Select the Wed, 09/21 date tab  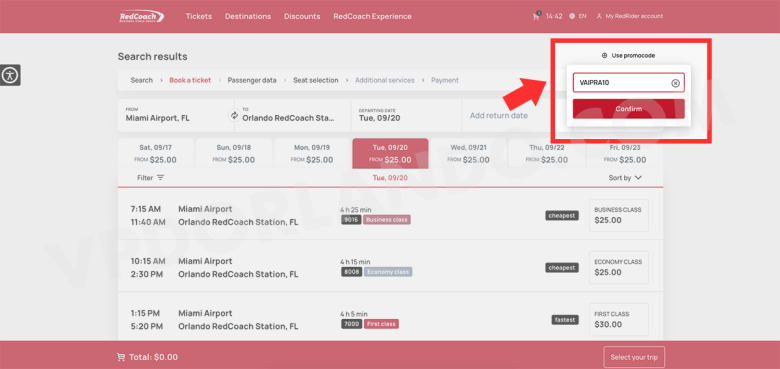[x=469, y=154]
